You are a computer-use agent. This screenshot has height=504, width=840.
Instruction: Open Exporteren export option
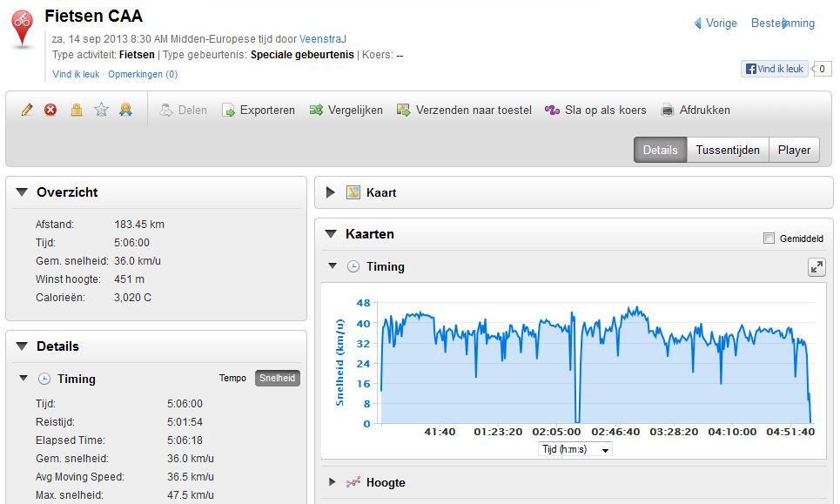(259, 110)
